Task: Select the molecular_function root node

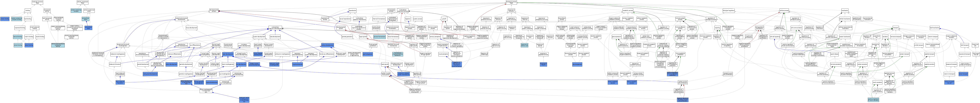Action: coord(37,2)
